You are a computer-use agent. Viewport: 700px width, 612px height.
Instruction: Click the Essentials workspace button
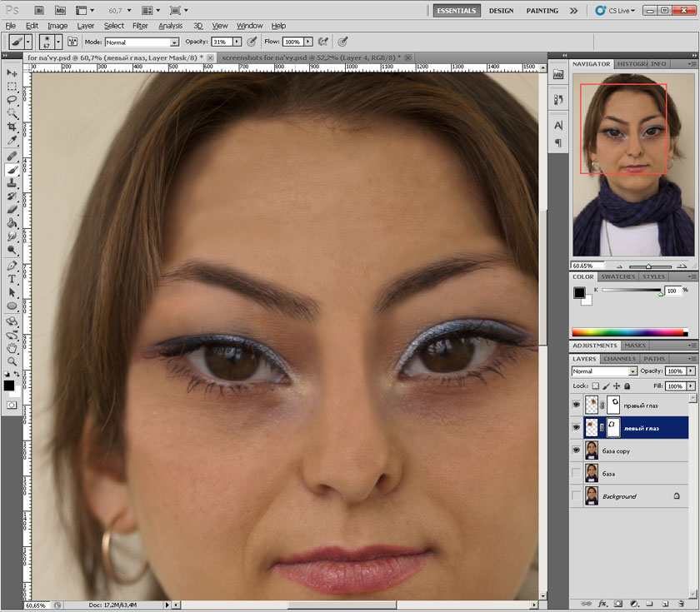(x=457, y=11)
